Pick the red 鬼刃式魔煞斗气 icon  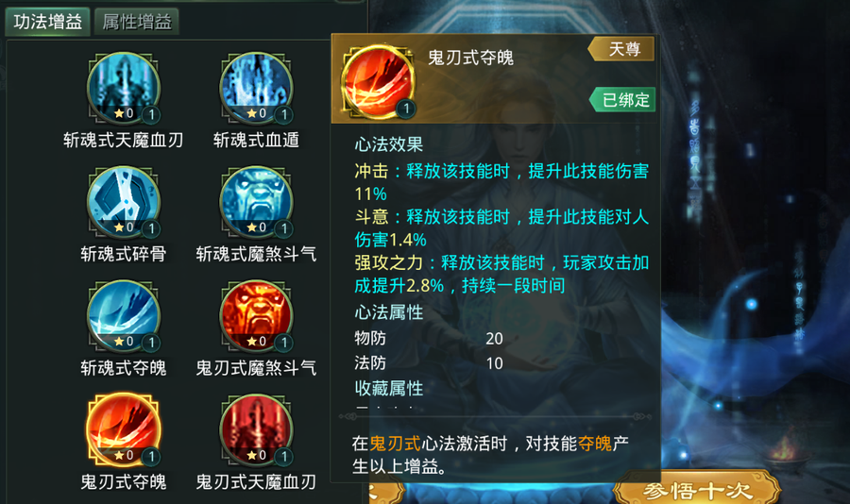tap(256, 316)
